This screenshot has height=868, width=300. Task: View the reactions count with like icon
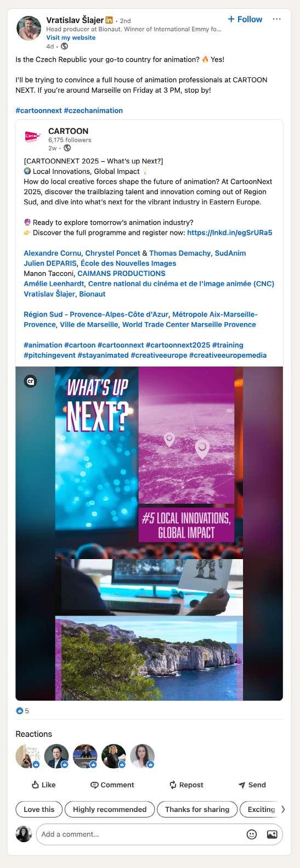tap(22, 711)
